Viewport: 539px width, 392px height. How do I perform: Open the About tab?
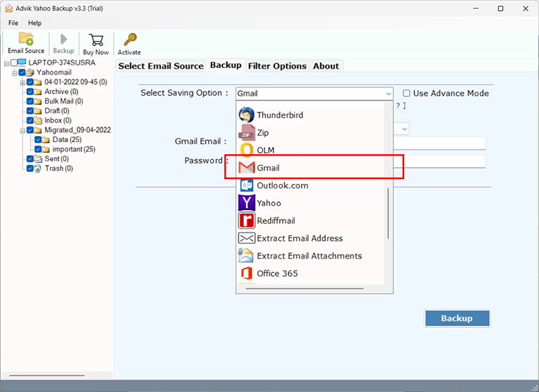[x=326, y=66]
